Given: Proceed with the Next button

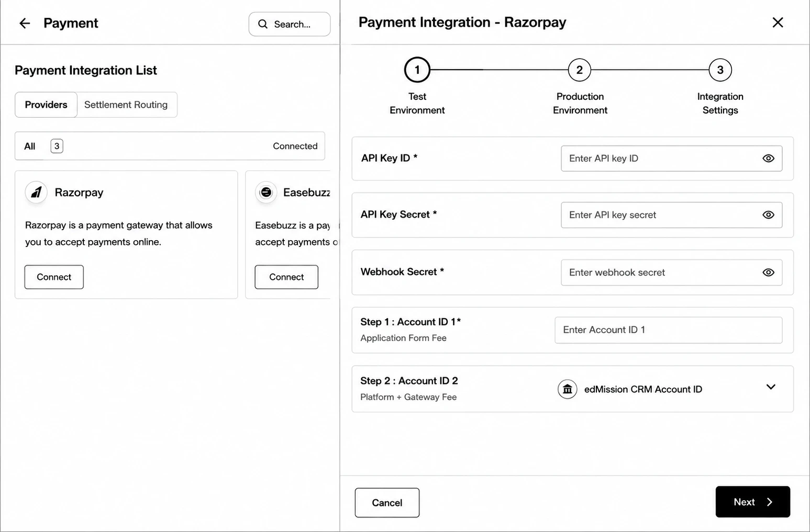Looking at the screenshot, I should (x=752, y=502).
